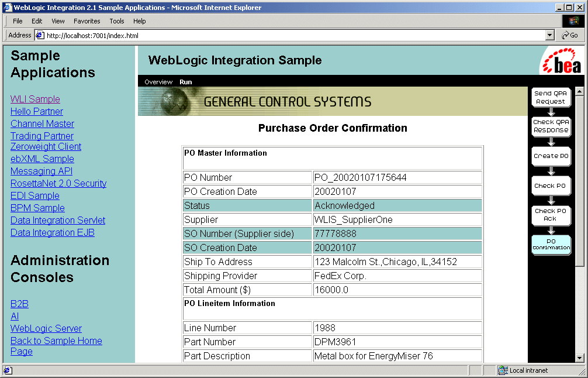Screen dimensions: 588x378
Task: Click the Check QPA Response step icon
Action: click(x=551, y=126)
